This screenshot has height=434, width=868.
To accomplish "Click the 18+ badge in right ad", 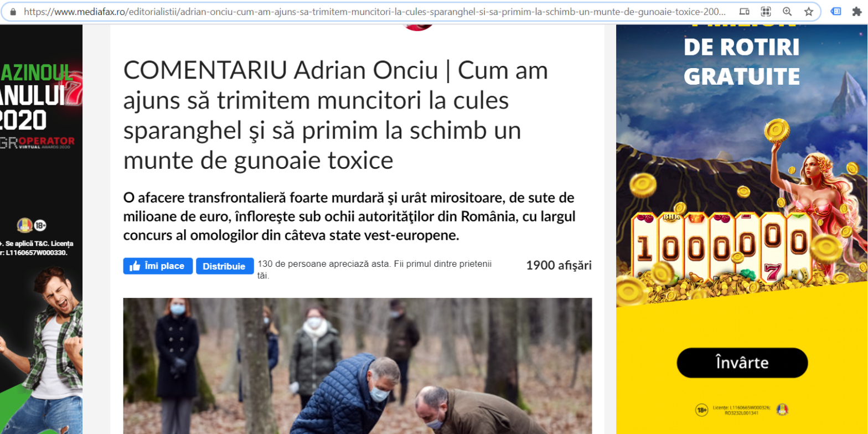I will [702, 410].
